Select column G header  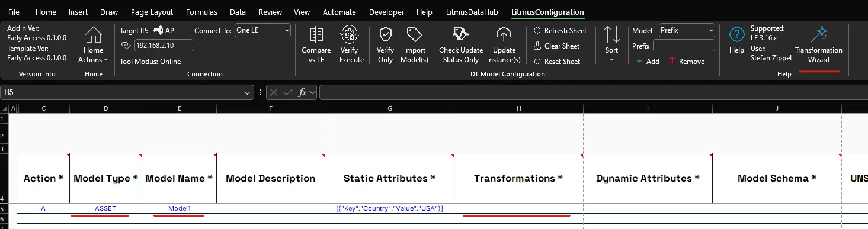(390, 108)
